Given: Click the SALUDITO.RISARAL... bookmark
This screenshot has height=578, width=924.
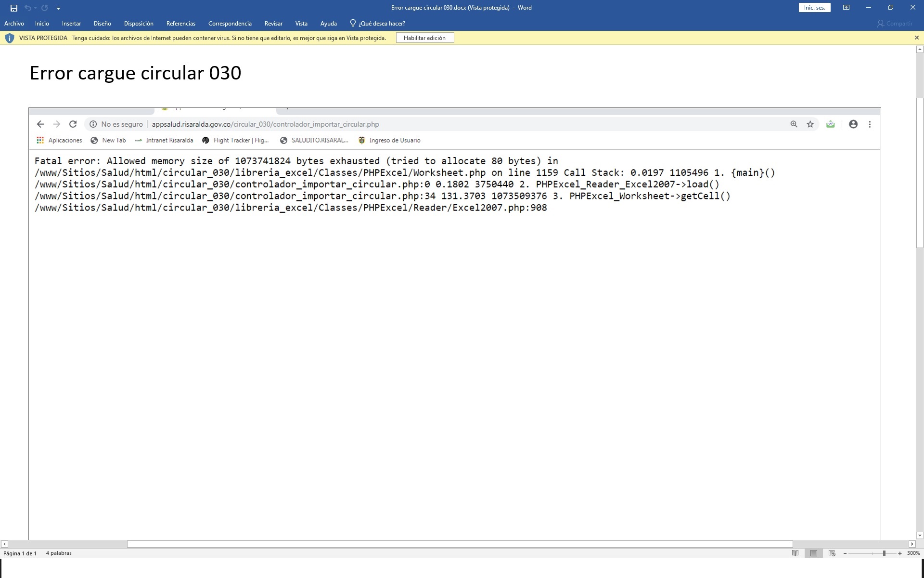Looking at the screenshot, I should click(314, 140).
